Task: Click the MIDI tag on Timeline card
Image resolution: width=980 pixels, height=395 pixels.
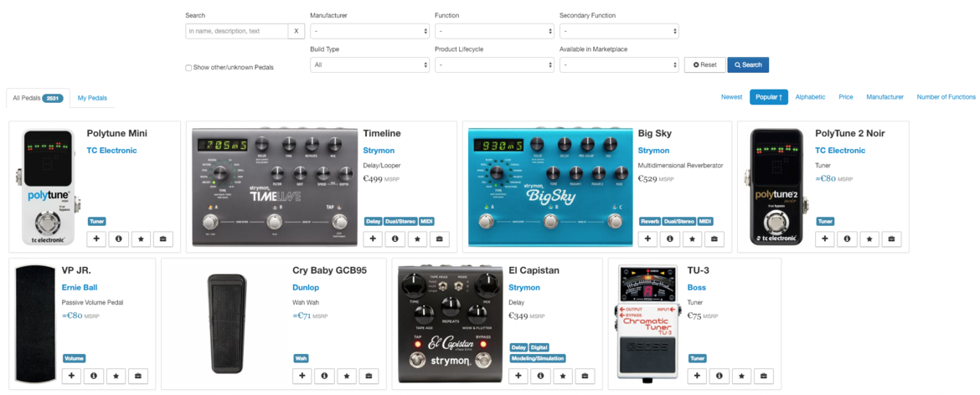Action: click(427, 221)
